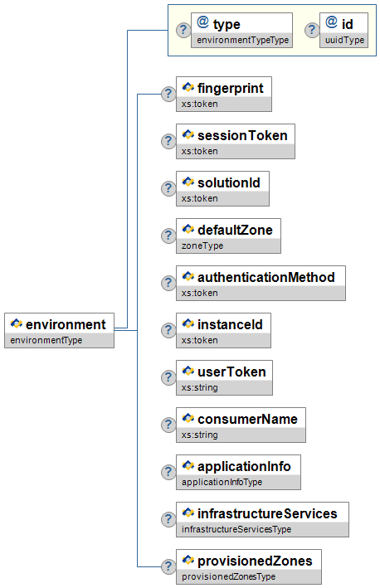Screen dimensions: 380x588
Task: Open the zoneType label under defaultZone
Action: tap(202, 245)
